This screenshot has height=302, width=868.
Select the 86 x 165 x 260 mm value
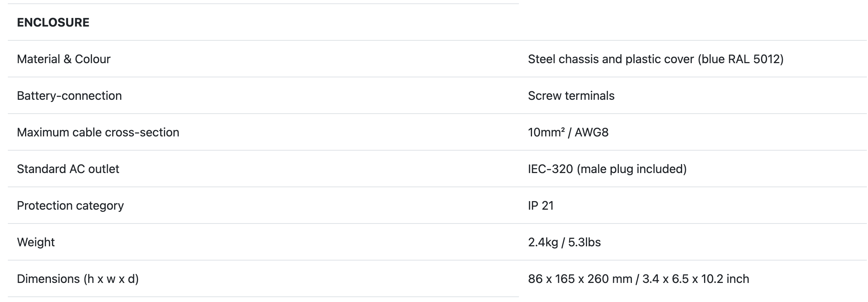pos(580,279)
